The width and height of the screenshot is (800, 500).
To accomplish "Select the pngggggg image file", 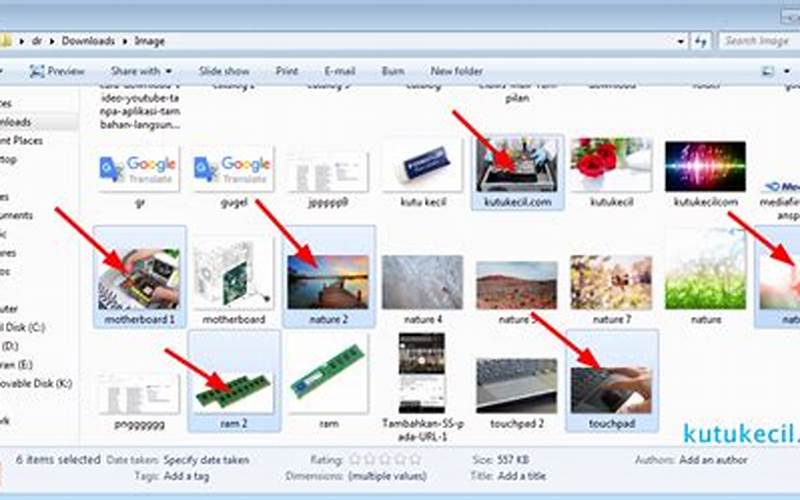I will tap(139, 393).
